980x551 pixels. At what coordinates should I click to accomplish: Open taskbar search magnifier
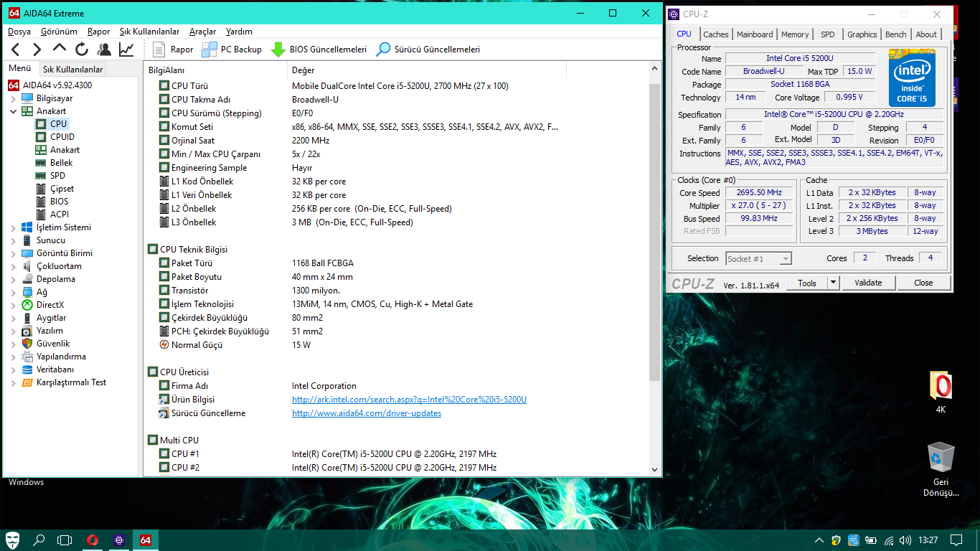[39, 540]
